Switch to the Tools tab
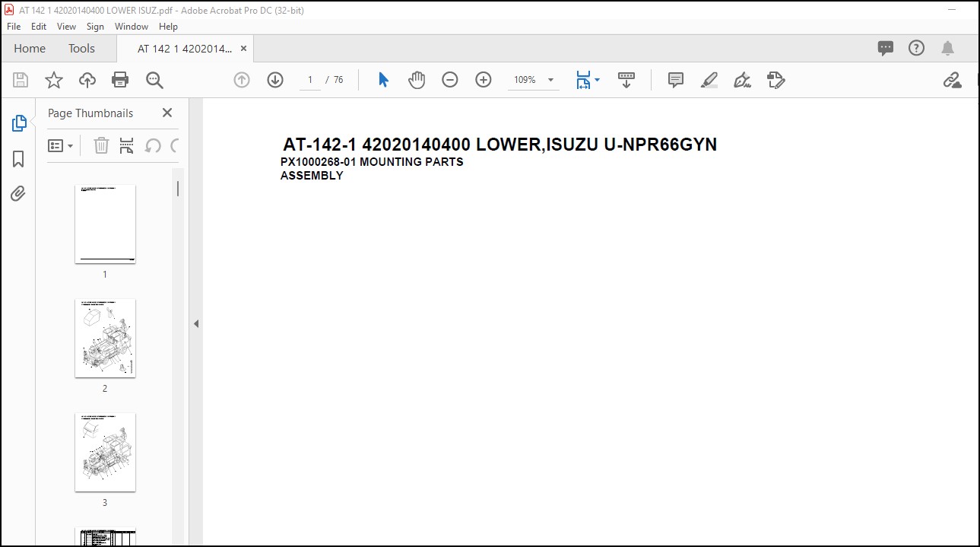This screenshot has height=547, width=980. click(81, 49)
